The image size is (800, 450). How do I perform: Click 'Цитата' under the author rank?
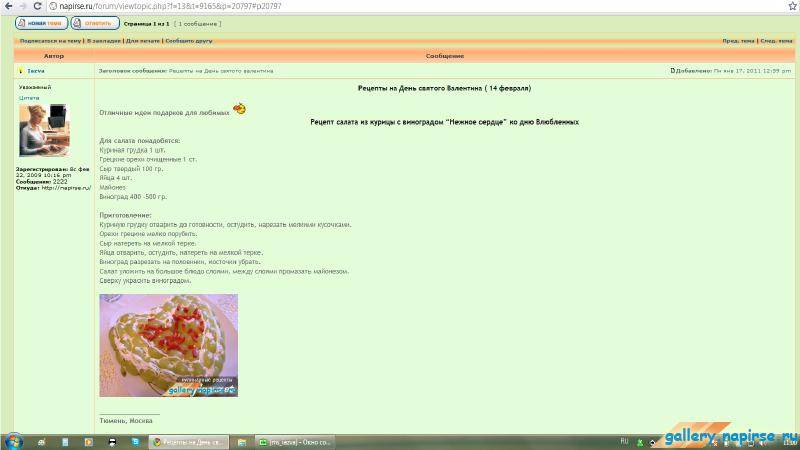[x=29, y=97]
